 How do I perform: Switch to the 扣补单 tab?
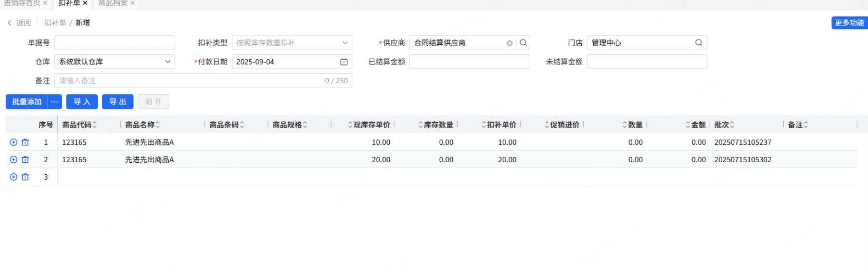coord(69,3)
